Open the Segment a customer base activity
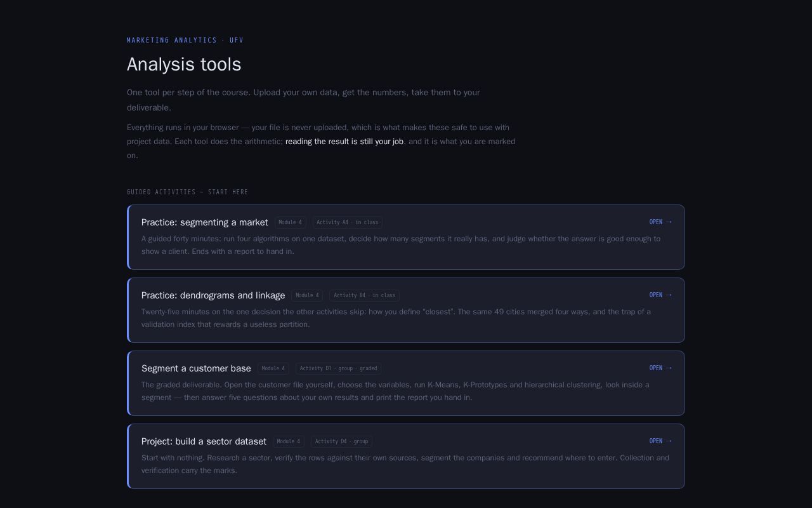This screenshot has width=812, height=508. (406, 383)
